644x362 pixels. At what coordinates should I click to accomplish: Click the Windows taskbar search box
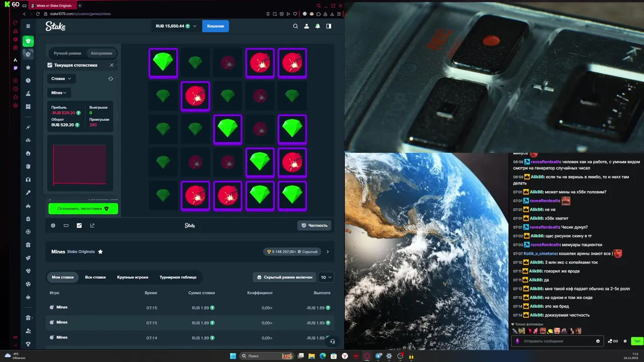click(x=267, y=356)
